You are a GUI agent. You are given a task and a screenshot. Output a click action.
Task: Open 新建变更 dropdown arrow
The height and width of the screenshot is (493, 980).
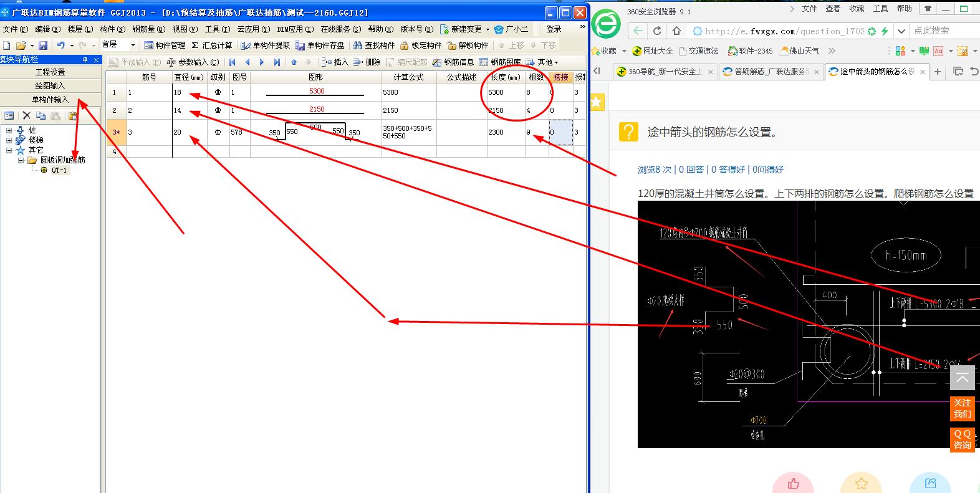488,29
